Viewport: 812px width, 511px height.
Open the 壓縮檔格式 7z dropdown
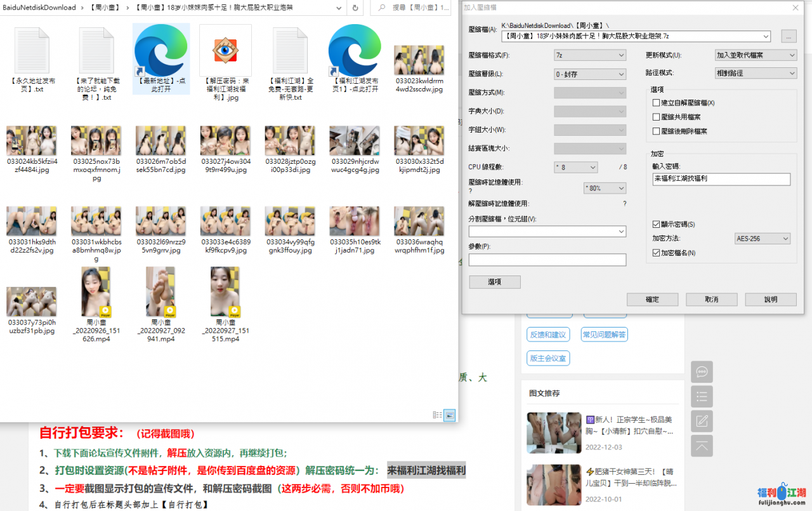589,55
